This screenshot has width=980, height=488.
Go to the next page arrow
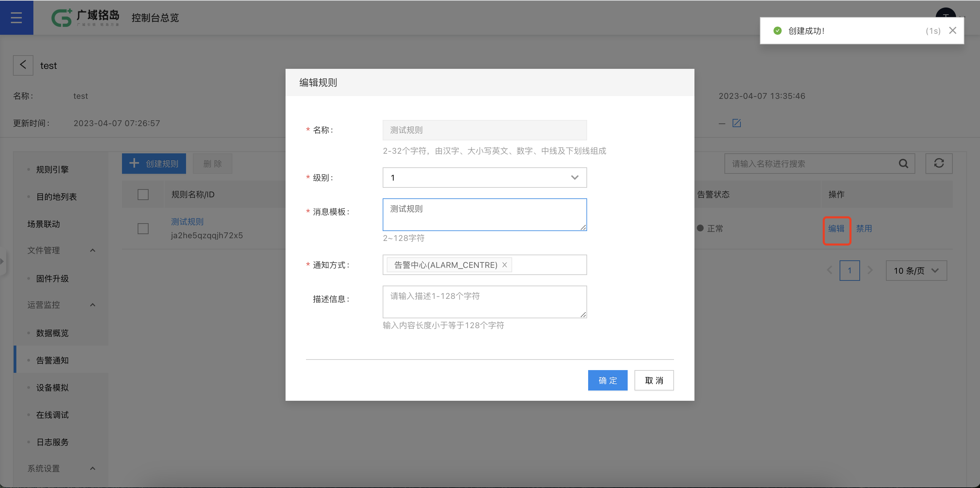[x=870, y=271]
